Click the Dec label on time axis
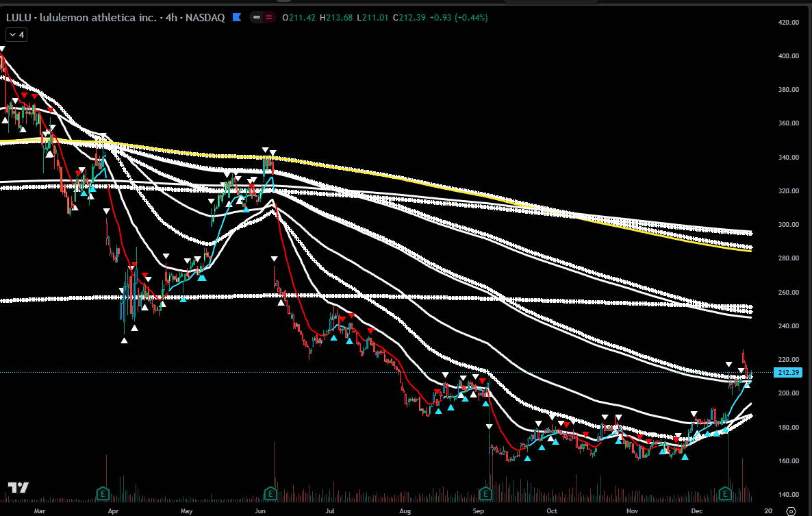Image resolution: width=812 pixels, height=516 pixels. click(697, 511)
